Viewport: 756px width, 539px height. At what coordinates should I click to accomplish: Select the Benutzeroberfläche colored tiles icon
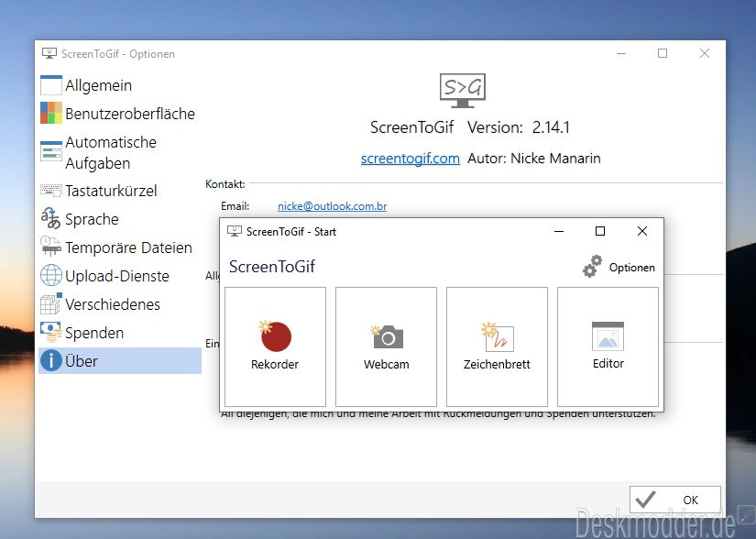tap(51, 114)
